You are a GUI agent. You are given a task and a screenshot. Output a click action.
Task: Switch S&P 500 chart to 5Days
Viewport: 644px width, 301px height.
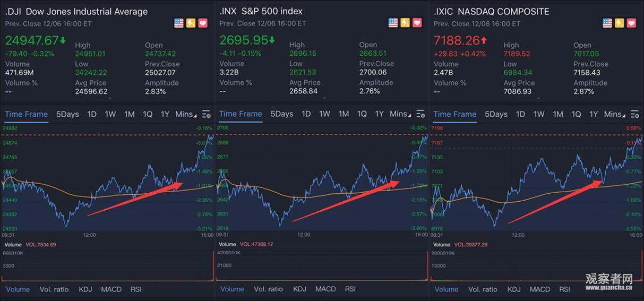pyautogui.click(x=282, y=114)
